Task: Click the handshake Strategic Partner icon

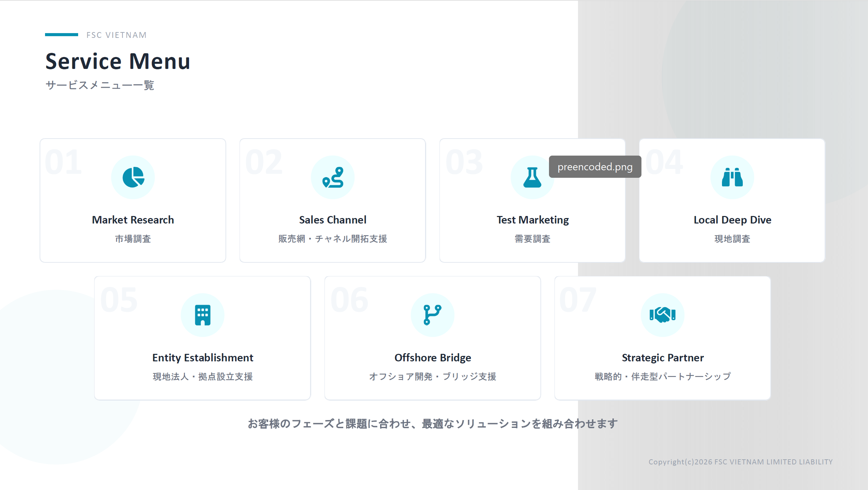Action: [663, 315]
